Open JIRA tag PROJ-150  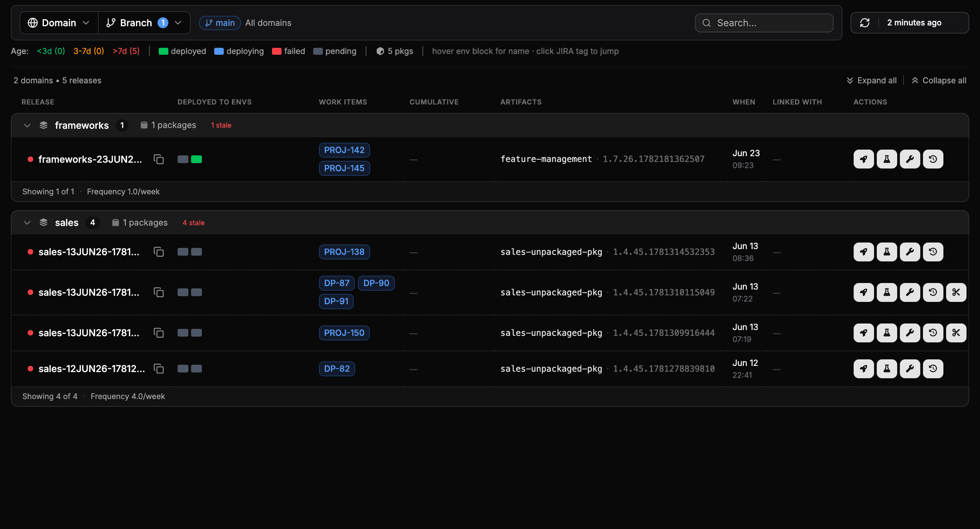tap(344, 333)
